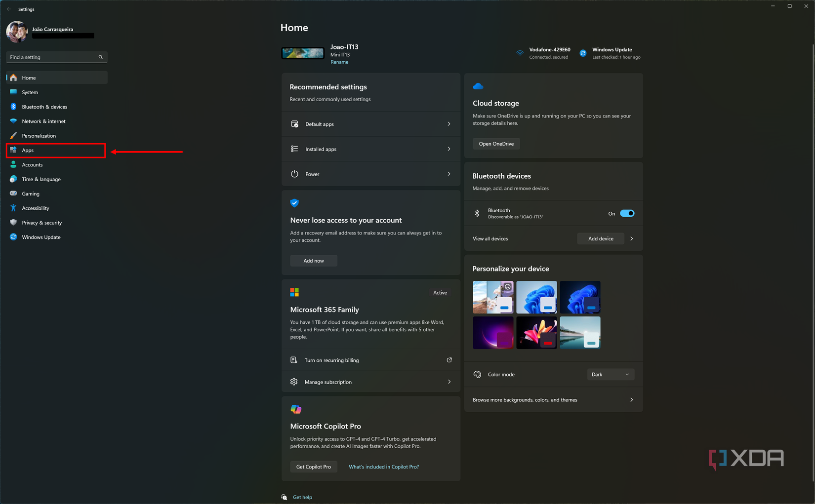The height and width of the screenshot is (504, 815).
Task: Open the Apps settings section
Action: [x=57, y=150]
